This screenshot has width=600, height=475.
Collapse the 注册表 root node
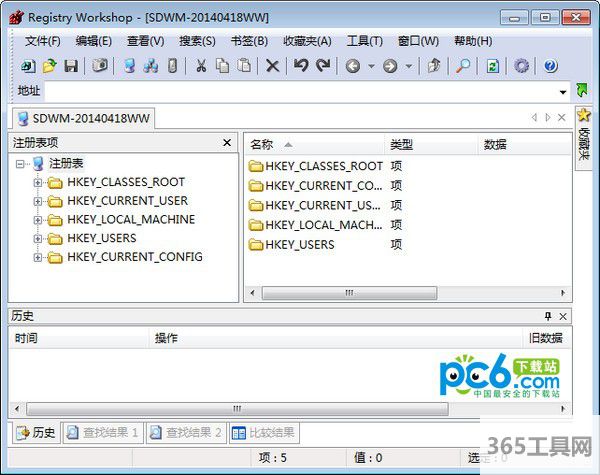(22, 163)
